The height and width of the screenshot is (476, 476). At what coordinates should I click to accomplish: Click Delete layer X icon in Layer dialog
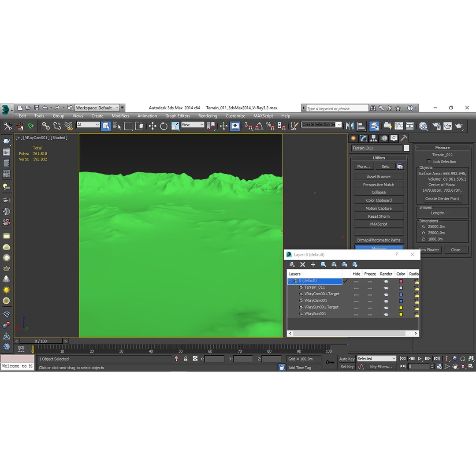tap(302, 264)
